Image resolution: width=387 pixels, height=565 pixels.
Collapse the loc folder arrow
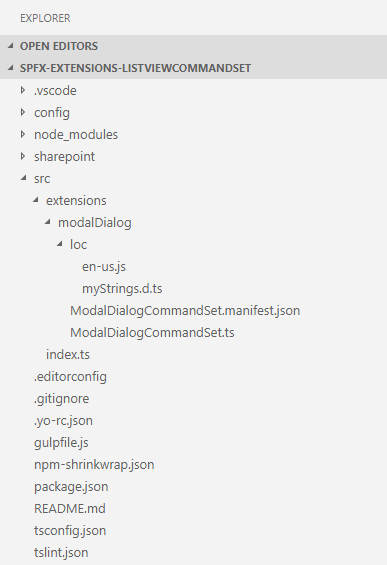point(59,244)
